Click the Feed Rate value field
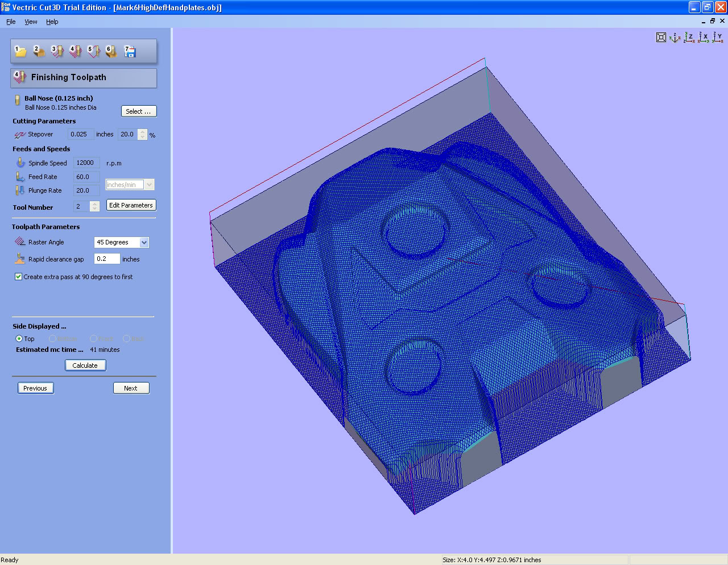728x565 pixels. click(86, 177)
